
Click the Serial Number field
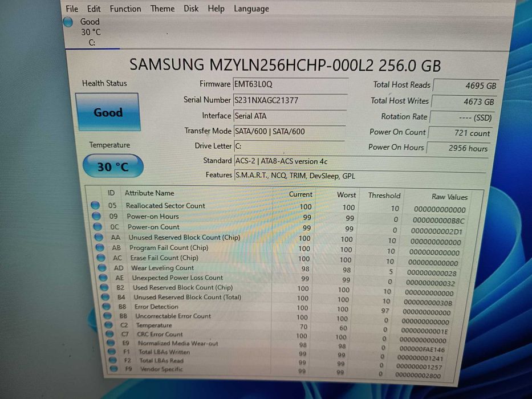pos(290,100)
